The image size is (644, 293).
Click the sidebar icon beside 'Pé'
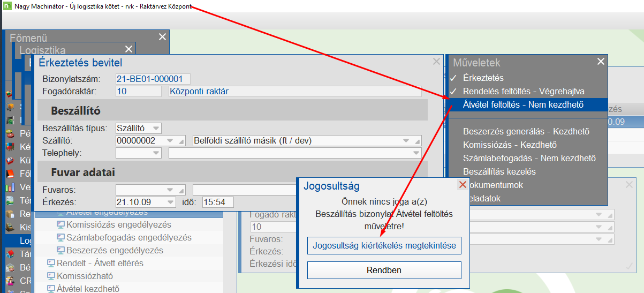point(10,134)
